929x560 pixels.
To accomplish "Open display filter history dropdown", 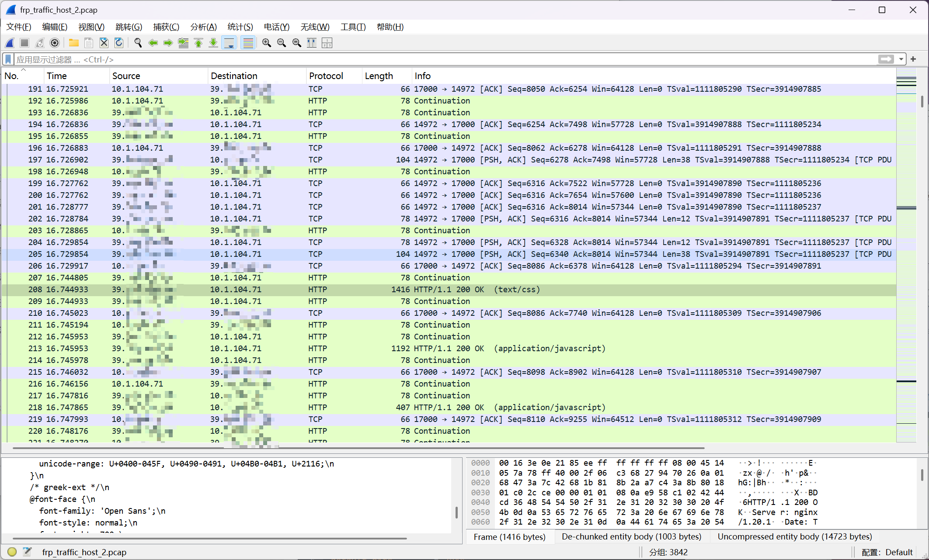I will pos(901,59).
